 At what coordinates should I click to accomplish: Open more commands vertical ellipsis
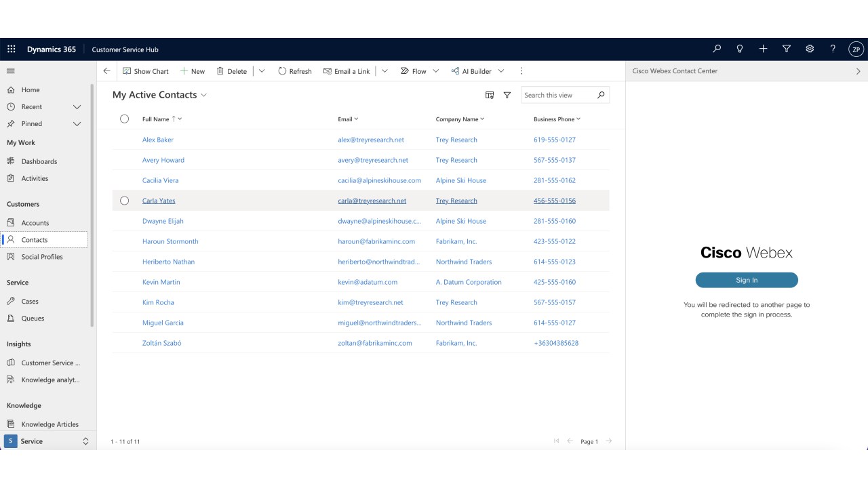coord(521,71)
